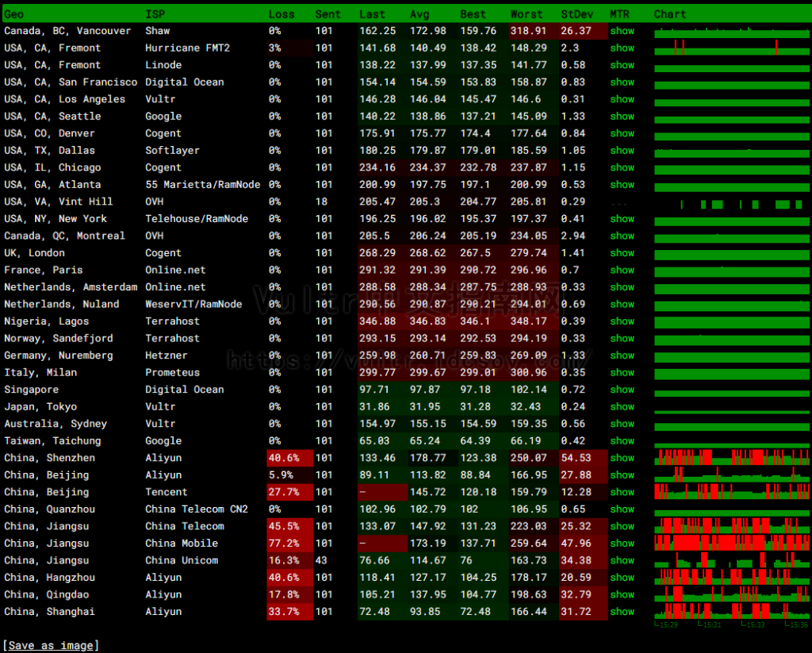Click the latency chart for Hurricane FMT2

pos(732,48)
